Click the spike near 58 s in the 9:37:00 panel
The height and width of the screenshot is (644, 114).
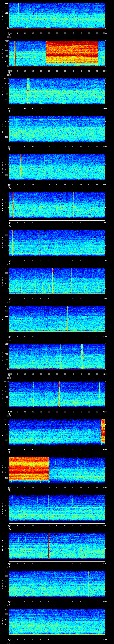[101, 243]
